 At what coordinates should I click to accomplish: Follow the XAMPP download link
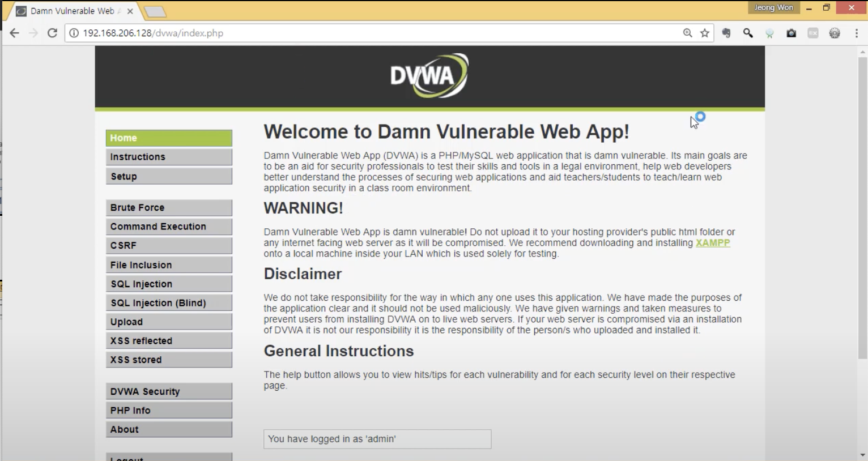713,243
